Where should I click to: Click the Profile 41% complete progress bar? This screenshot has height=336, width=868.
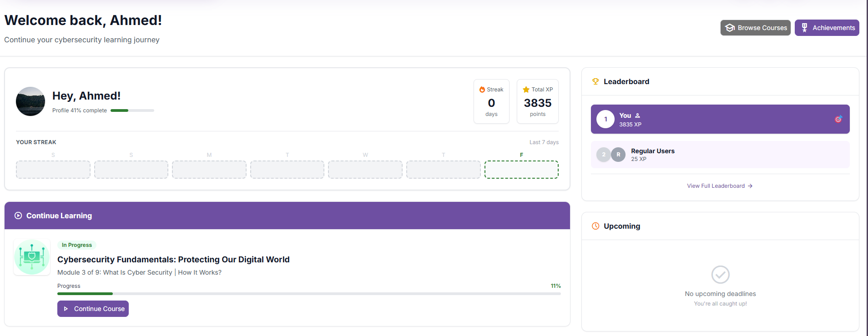[x=132, y=110]
